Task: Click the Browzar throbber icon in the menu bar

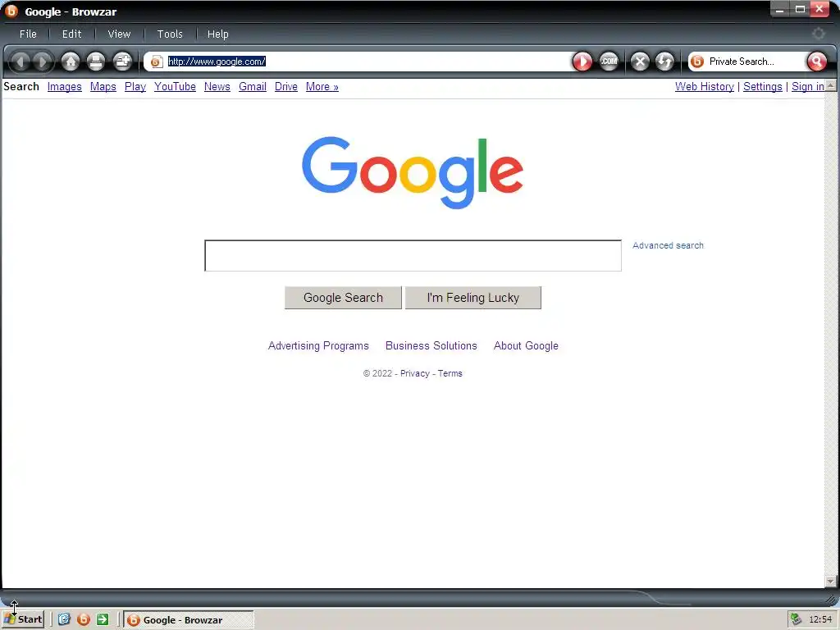Action: (819, 34)
